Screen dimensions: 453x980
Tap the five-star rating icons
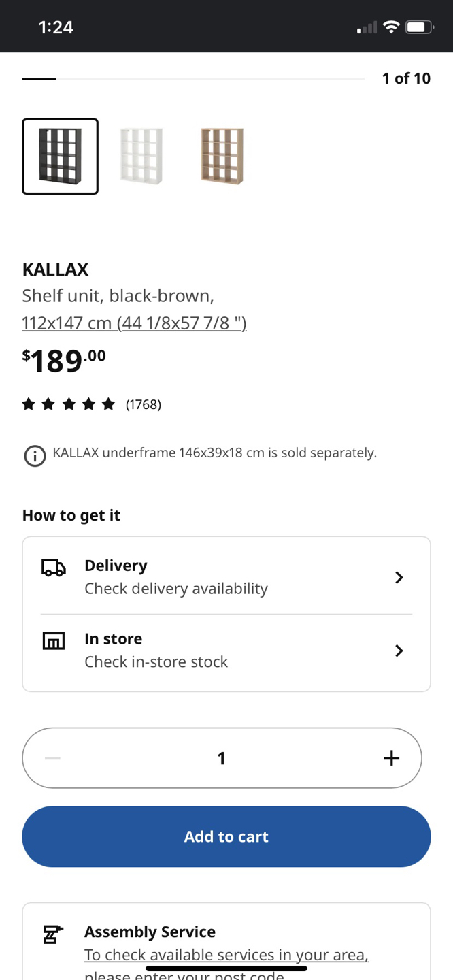point(69,405)
